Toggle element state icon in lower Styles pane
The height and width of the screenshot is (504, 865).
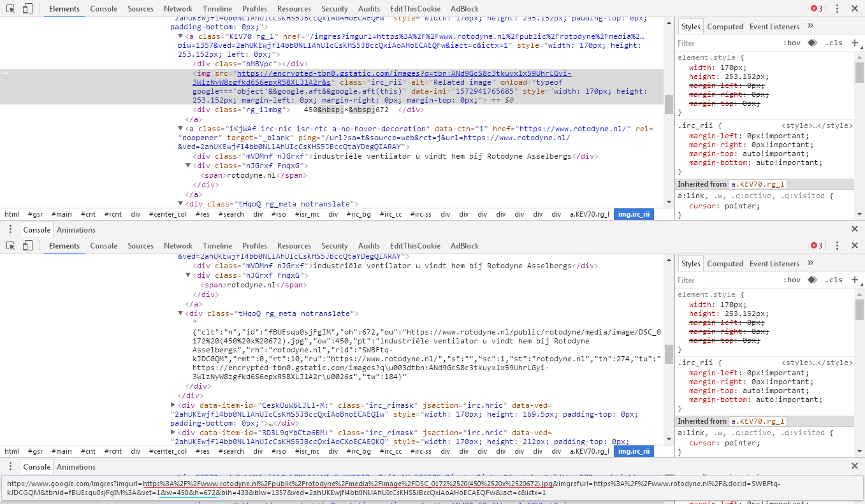[x=813, y=280]
